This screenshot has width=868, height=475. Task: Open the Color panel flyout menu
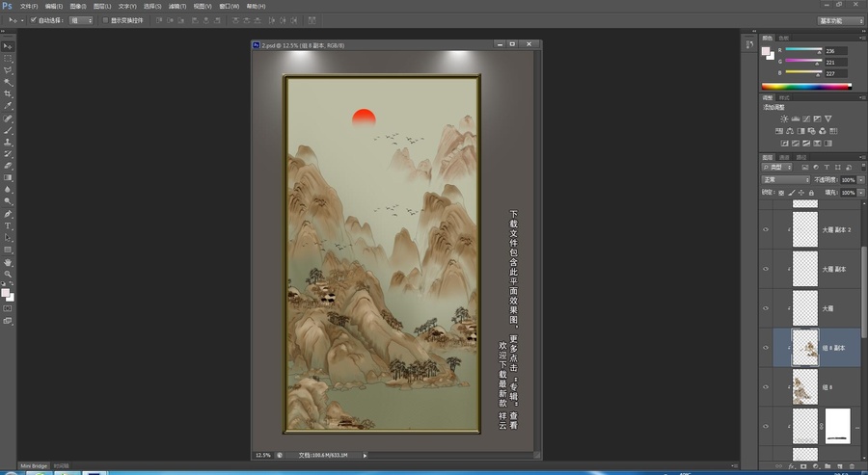(x=862, y=39)
